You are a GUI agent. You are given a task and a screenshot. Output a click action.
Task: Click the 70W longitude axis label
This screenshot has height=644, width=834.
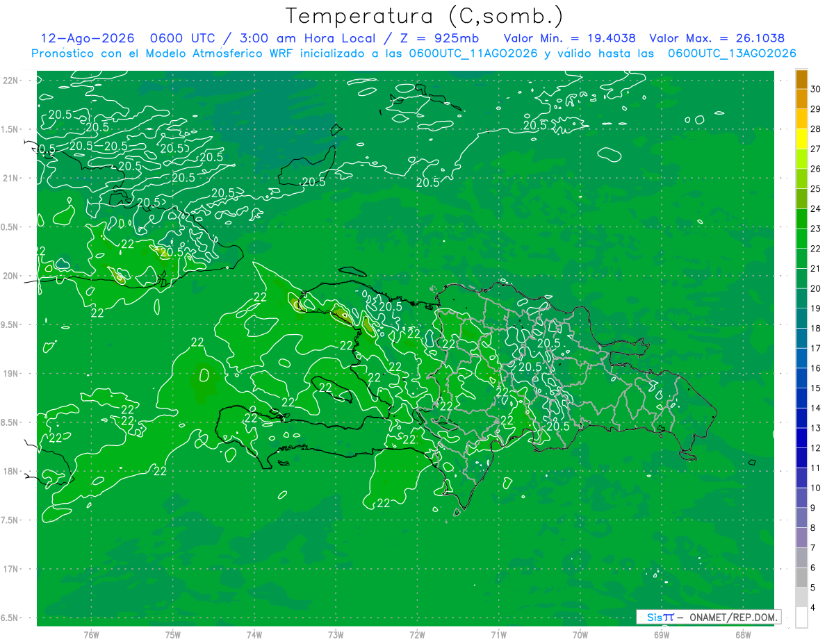click(580, 634)
